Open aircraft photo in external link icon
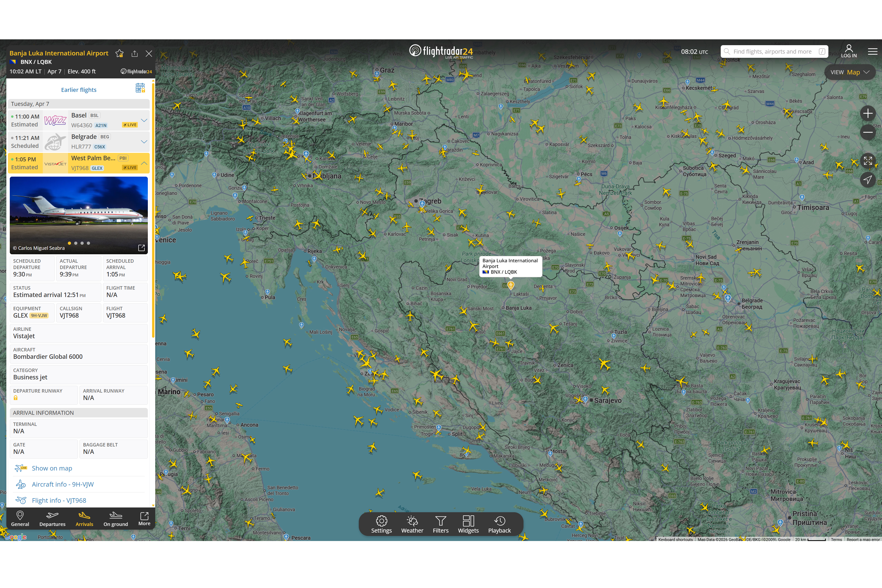 click(141, 248)
